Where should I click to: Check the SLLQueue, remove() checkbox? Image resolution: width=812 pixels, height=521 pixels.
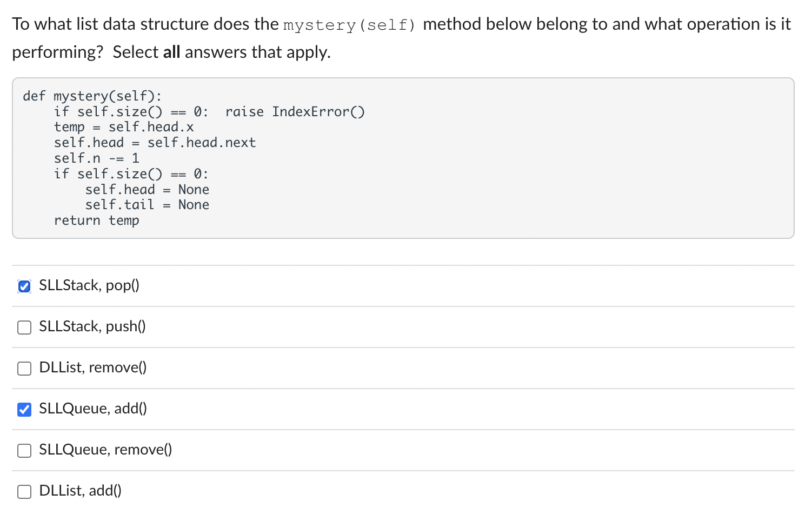pos(24,450)
